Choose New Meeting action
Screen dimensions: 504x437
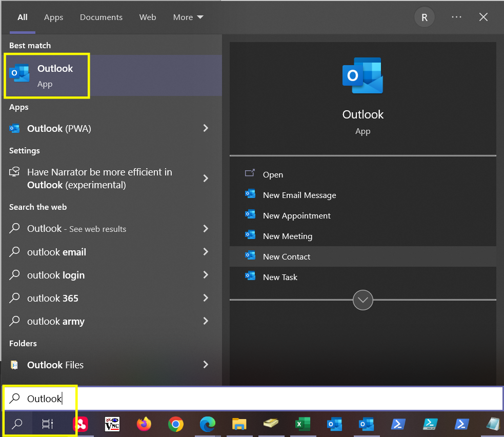pyautogui.click(x=363, y=236)
